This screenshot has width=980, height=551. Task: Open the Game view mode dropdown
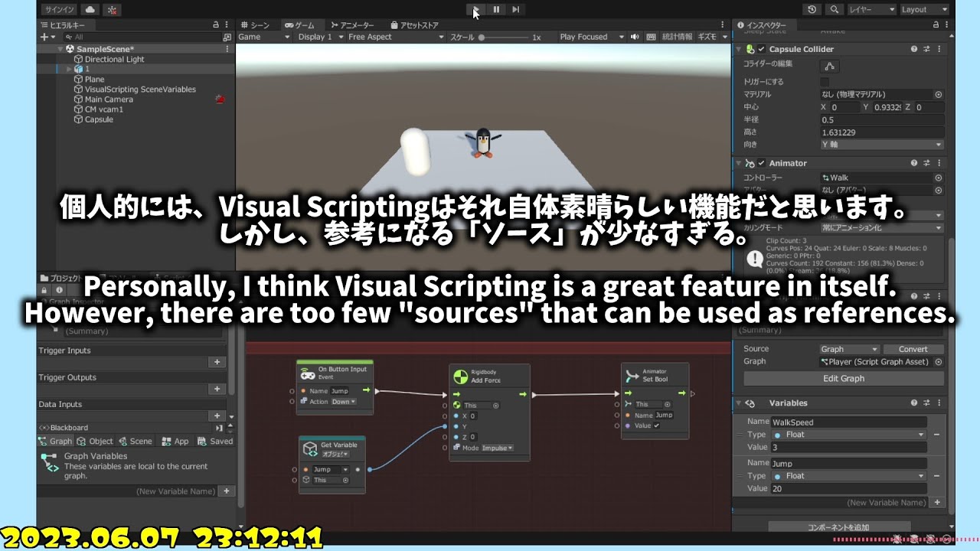point(263,37)
